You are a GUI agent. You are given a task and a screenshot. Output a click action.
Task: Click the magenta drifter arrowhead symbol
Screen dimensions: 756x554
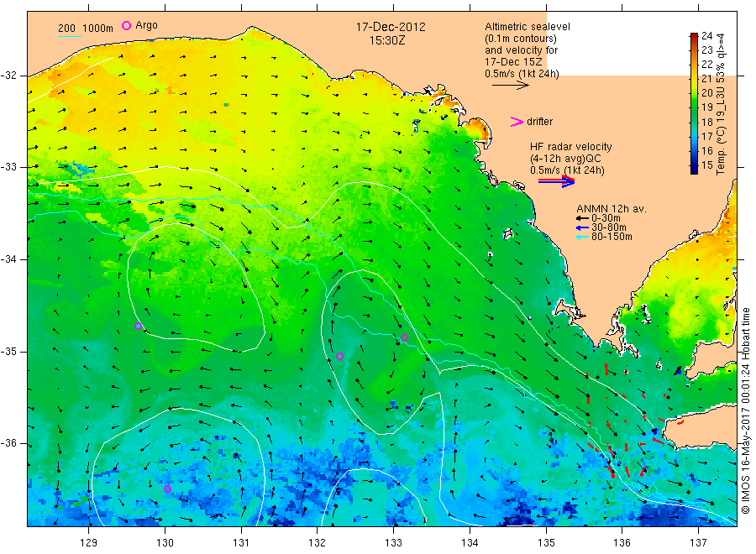coord(517,122)
